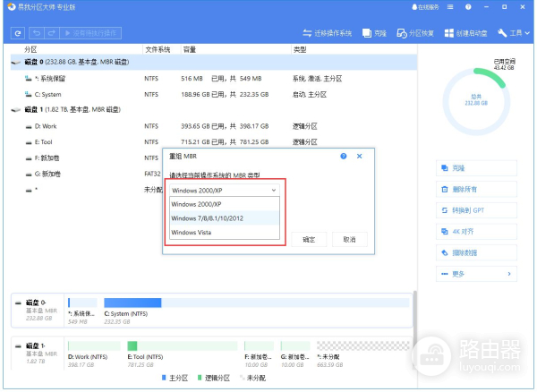Choose Windows Vista option
This screenshot has height=392, width=537.
[225, 232]
